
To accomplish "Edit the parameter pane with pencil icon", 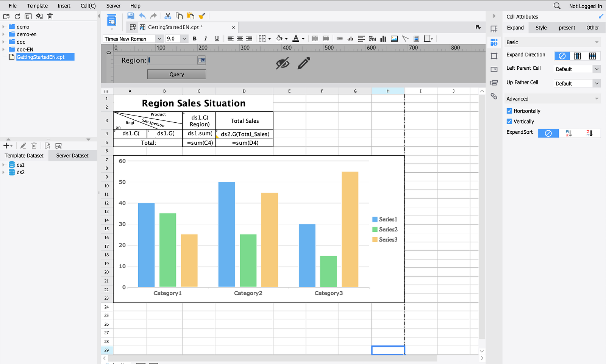I will point(304,63).
